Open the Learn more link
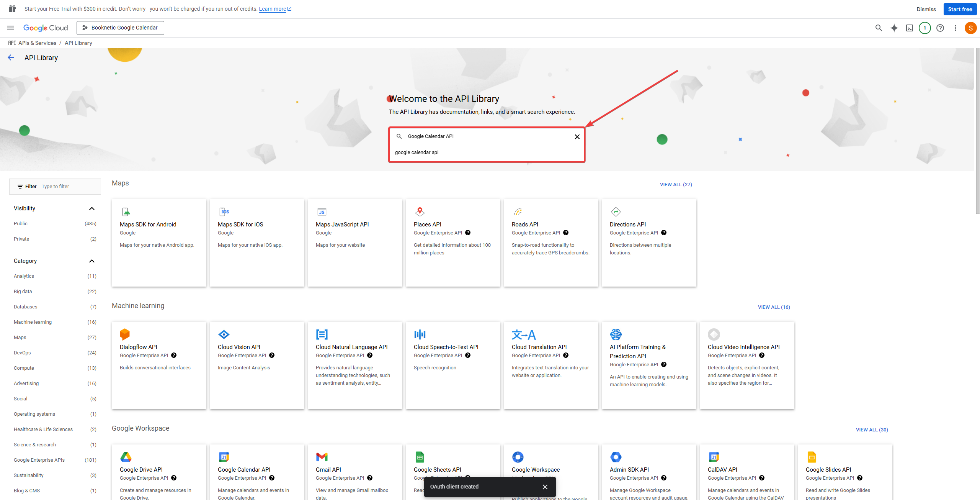Viewport: 980px width, 500px height. [275, 9]
